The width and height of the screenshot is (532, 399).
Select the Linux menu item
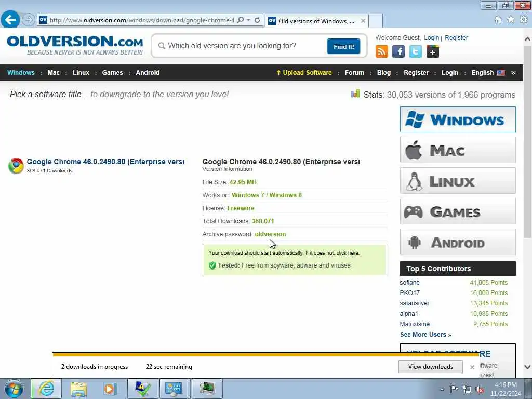(x=81, y=73)
